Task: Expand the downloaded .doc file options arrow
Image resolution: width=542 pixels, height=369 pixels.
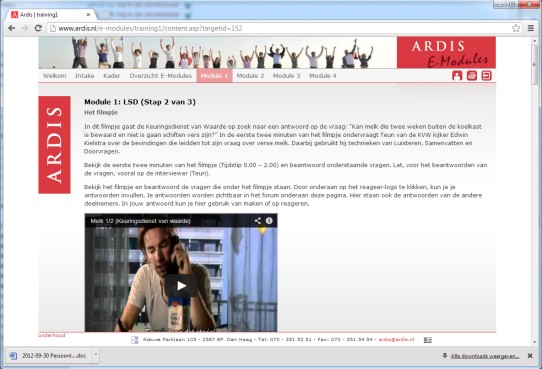Action: tap(96, 355)
